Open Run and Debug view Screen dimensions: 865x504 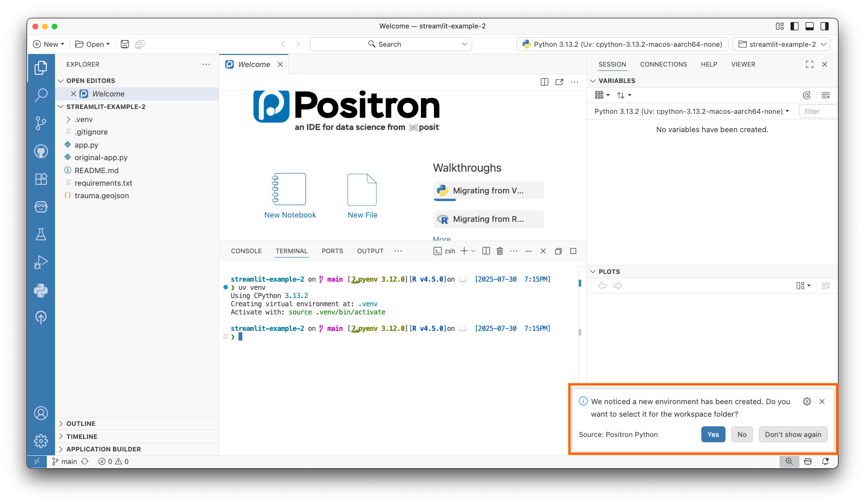pyautogui.click(x=41, y=262)
